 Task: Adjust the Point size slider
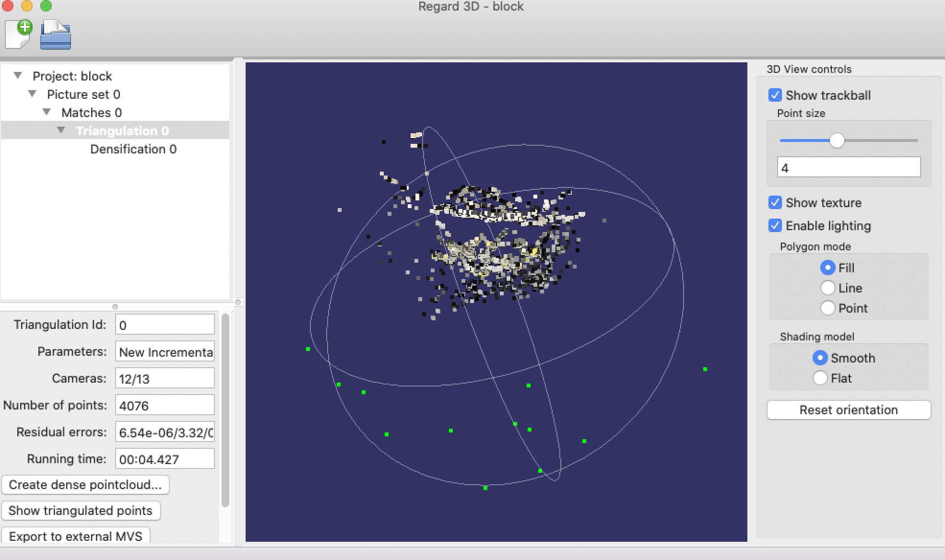pyautogui.click(x=838, y=140)
